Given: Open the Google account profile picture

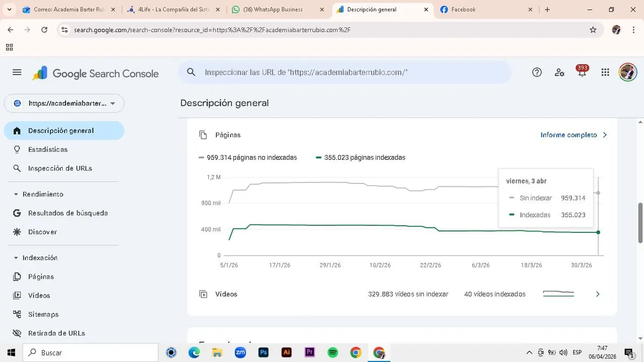Looking at the screenshot, I should 627,72.
